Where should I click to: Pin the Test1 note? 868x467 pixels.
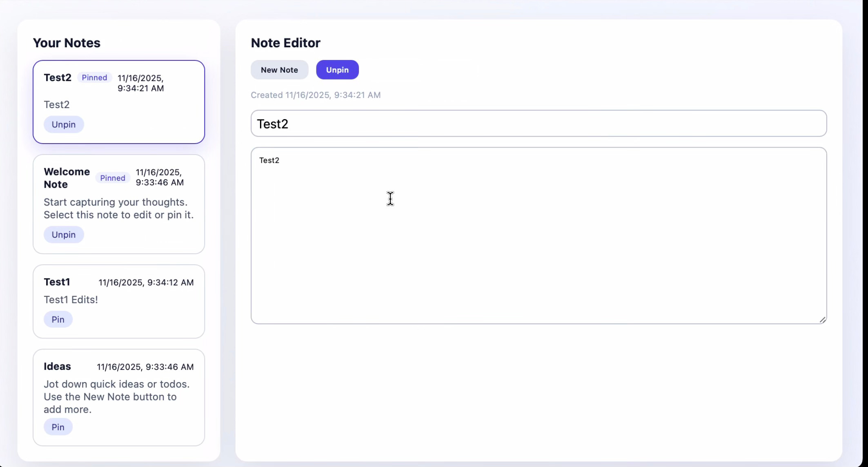pos(58,319)
